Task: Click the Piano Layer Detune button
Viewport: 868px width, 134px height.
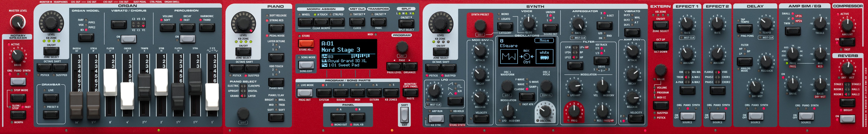Action: [276, 57]
